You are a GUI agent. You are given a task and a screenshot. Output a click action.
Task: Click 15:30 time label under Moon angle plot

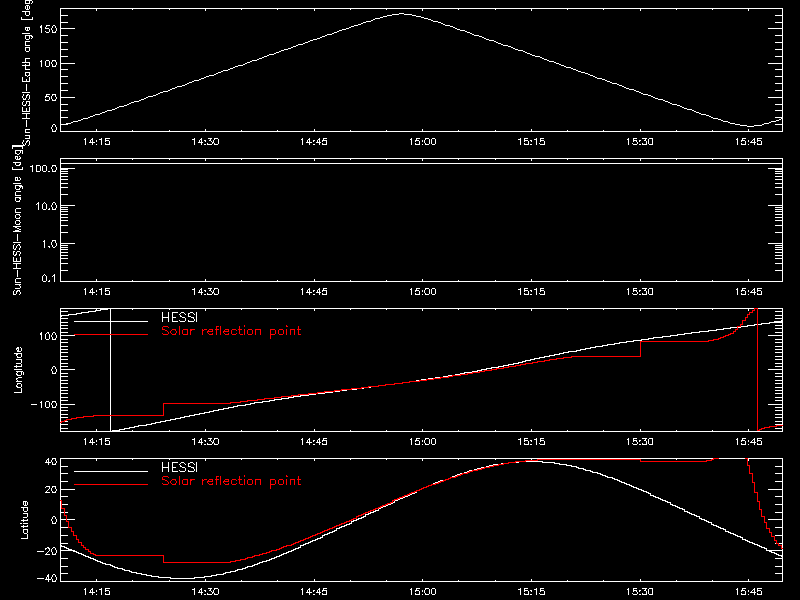click(640, 291)
